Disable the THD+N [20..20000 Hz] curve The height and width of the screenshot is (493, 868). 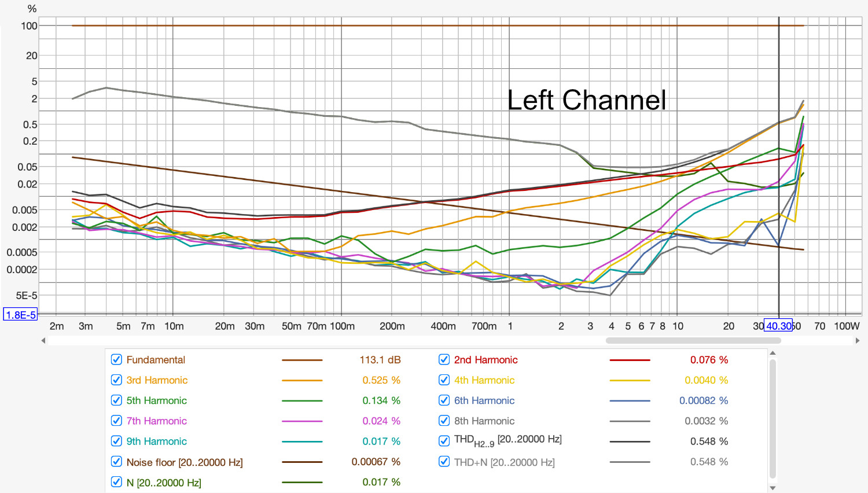444,462
